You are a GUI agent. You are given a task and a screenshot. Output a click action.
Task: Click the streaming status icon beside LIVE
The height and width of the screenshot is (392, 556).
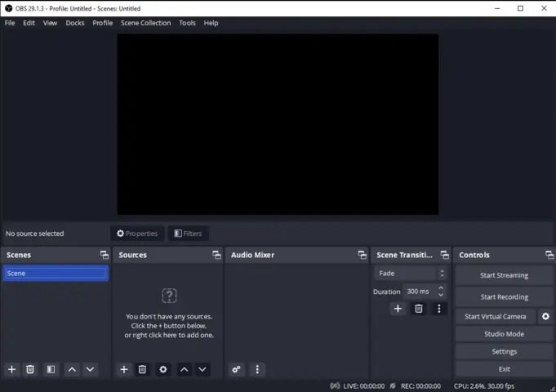[x=335, y=385]
